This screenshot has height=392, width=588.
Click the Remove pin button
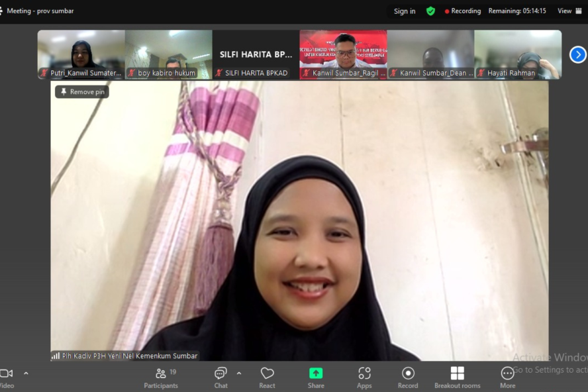82,92
